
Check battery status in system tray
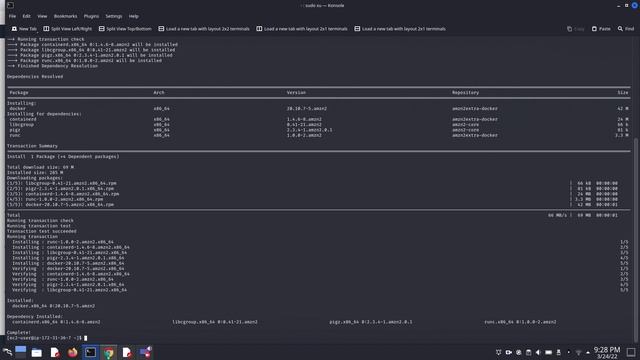pyautogui.click(x=549, y=352)
